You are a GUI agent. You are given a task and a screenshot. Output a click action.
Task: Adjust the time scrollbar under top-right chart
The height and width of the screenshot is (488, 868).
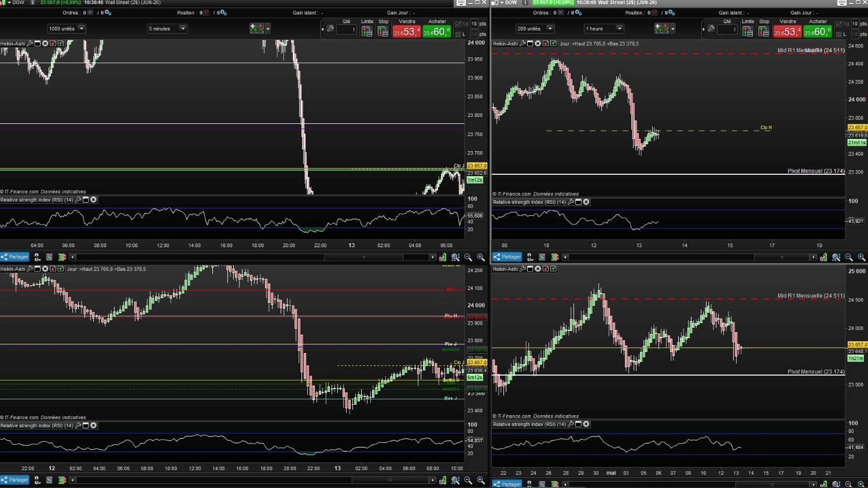click(x=782, y=257)
